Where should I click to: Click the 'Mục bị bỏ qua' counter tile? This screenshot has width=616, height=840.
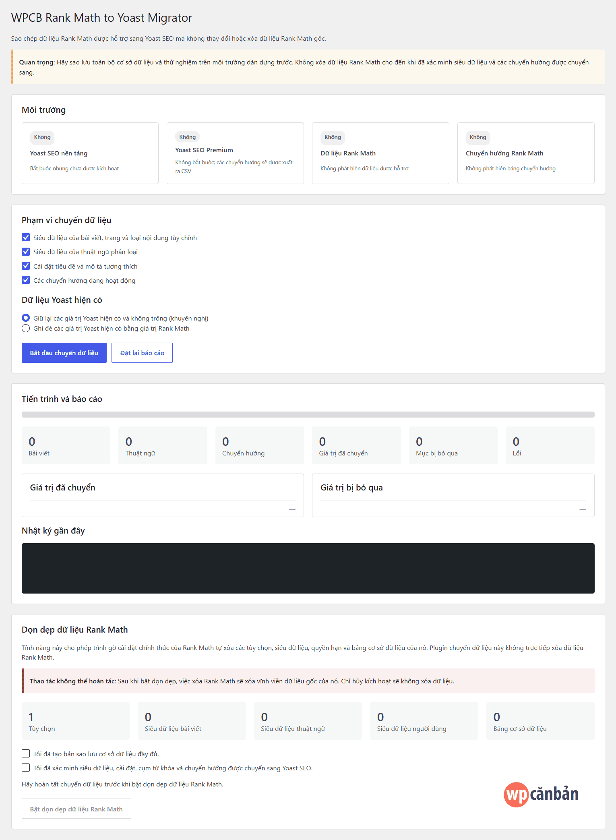coord(453,445)
